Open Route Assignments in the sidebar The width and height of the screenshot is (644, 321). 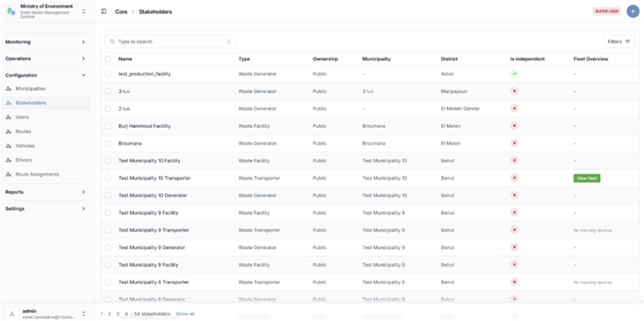tap(38, 174)
